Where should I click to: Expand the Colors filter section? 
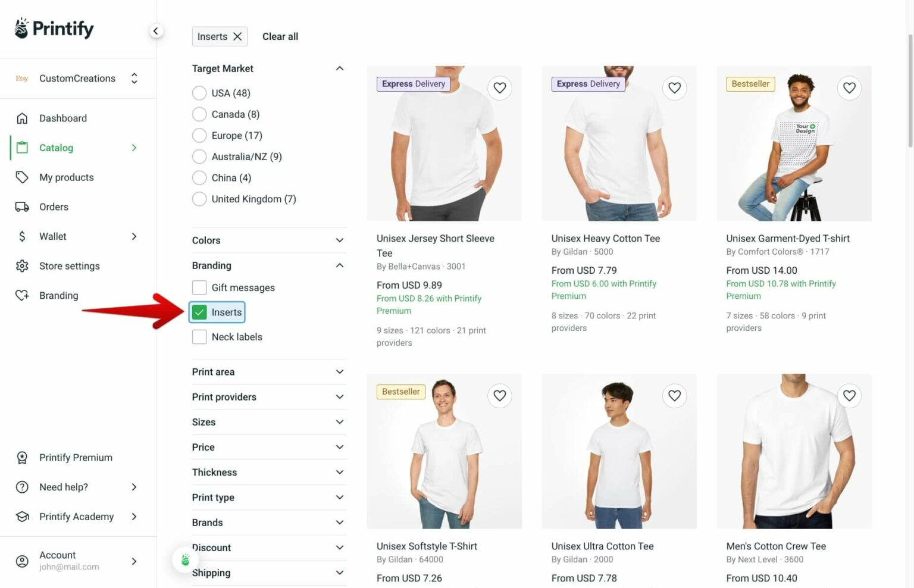[x=268, y=240]
